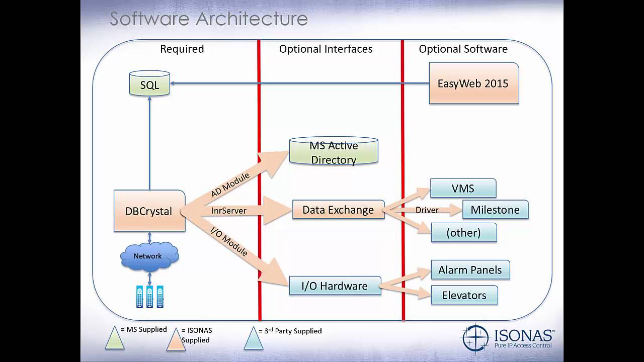Click the Software Architecture title
The width and height of the screenshot is (644, 362).
click(x=209, y=19)
